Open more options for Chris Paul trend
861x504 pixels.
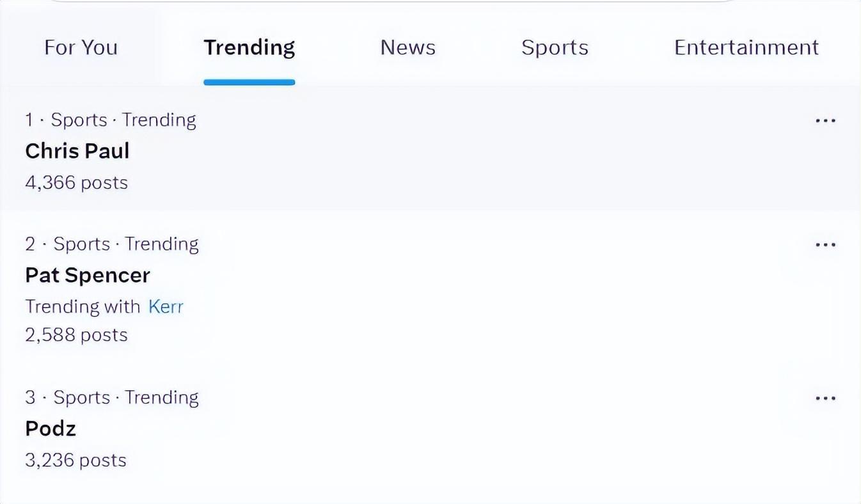[x=825, y=121]
